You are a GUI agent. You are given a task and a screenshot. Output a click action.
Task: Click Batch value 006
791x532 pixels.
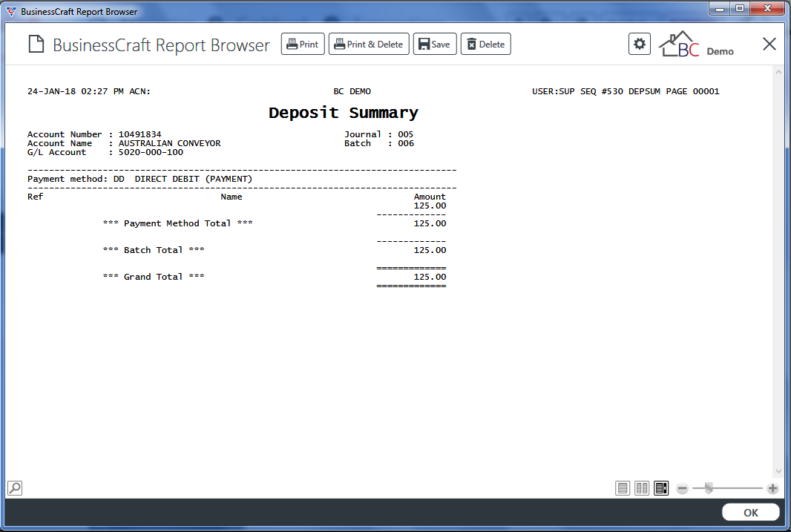tap(406, 143)
